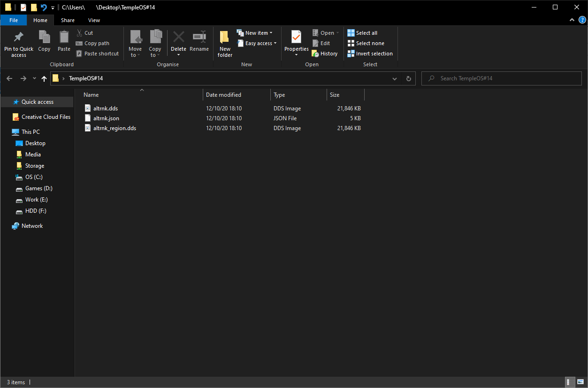Viewport: 588px width, 388px height.
Task: Switch to details view in status bar
Action: click(568, 382)
